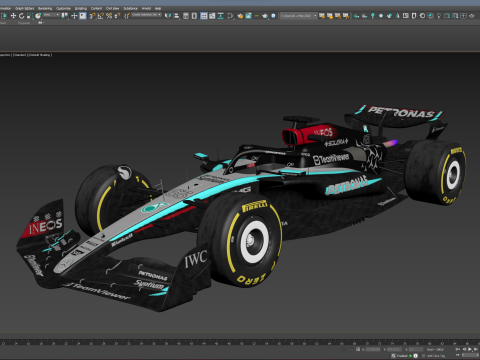Select the Select and Place tool
The height and width of the screenshot is (360, 480).
pos(38,16)
